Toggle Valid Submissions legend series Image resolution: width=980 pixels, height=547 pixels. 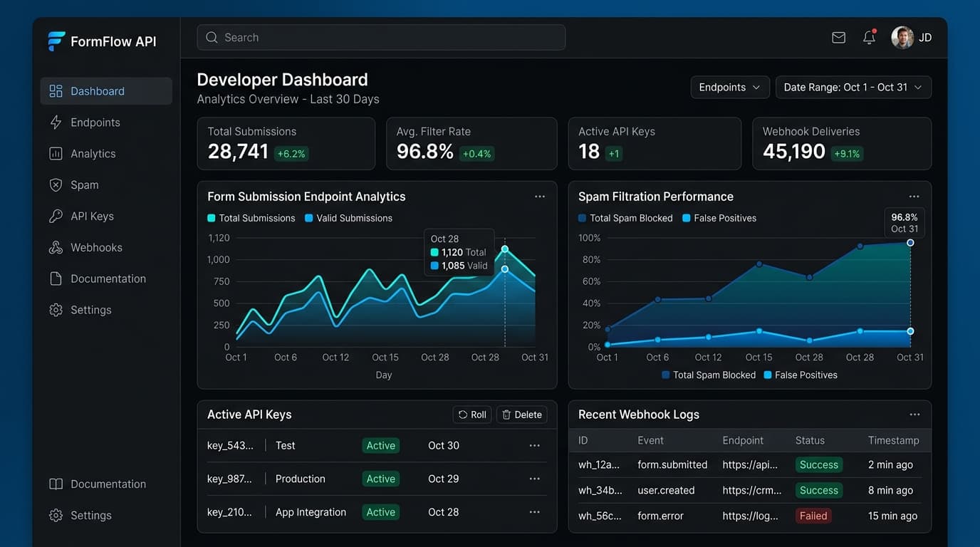click(x=348, y=219)
